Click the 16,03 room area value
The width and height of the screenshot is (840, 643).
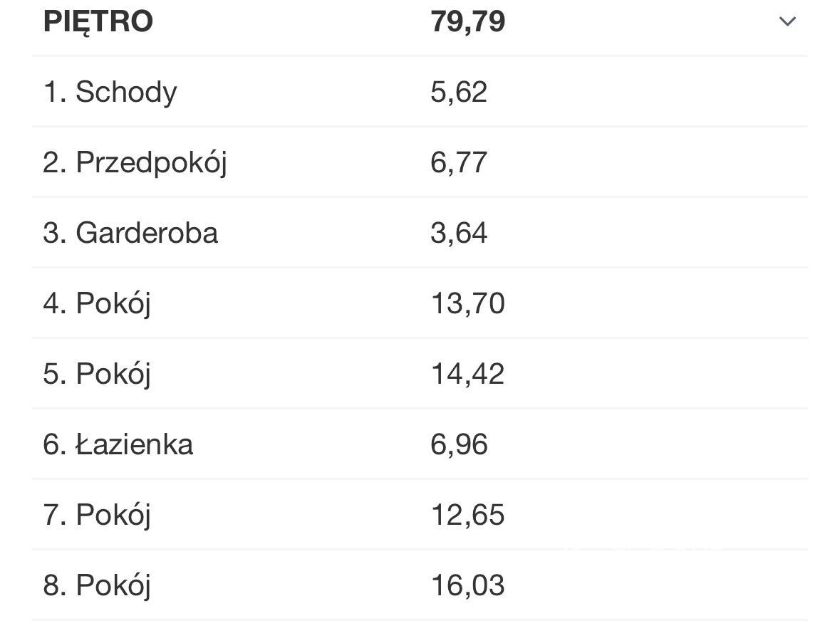point(468,586)
